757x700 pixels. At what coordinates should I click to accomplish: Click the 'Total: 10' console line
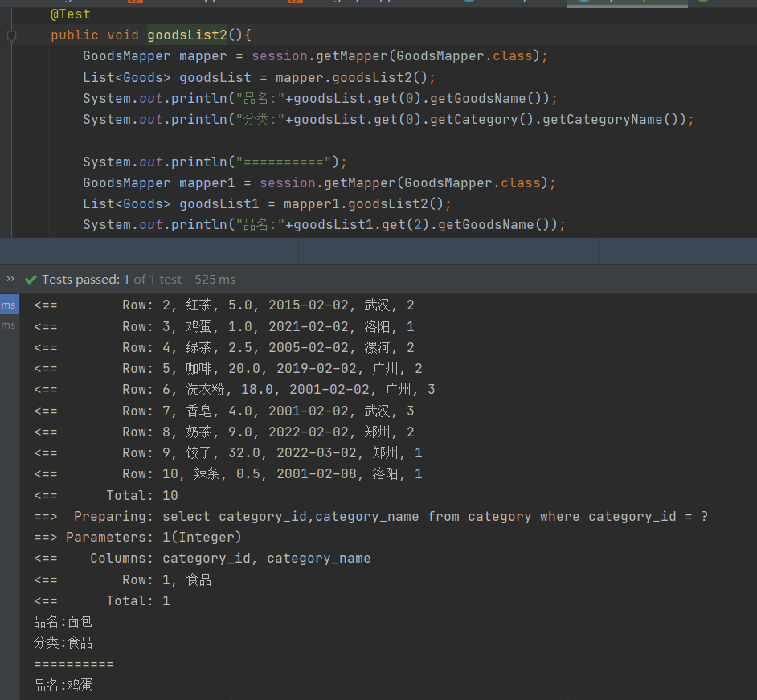141,495
